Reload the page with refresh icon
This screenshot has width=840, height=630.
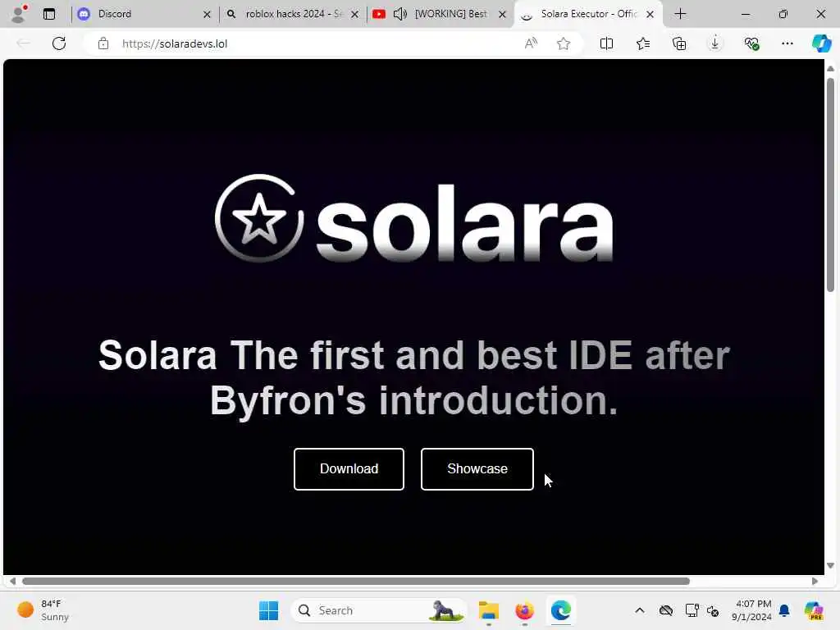click(x=59, y=43)
